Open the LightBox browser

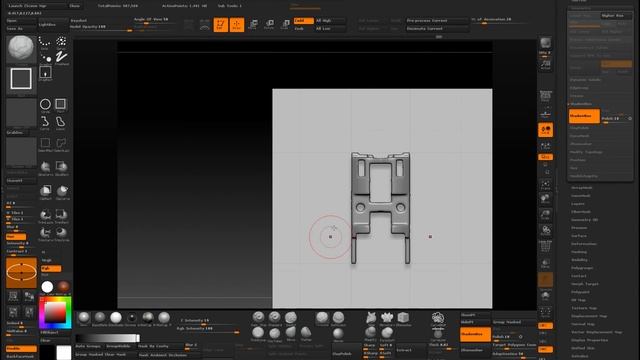tap(53, 24)
